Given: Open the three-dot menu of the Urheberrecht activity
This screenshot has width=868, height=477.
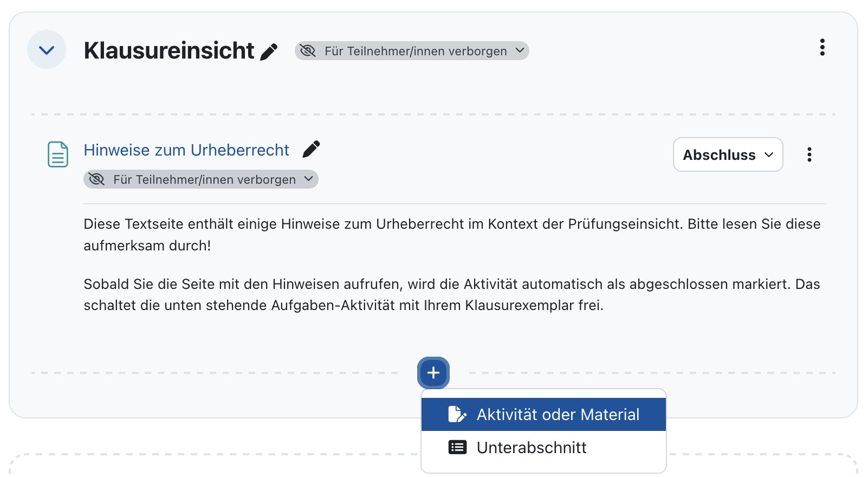Looking at the screenshot, I should 809,154.
